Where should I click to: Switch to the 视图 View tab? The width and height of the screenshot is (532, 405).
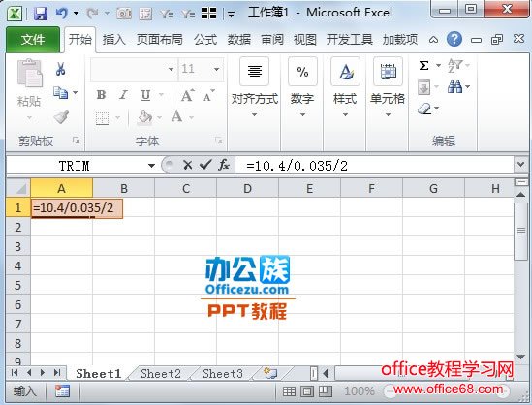point(304,40)
